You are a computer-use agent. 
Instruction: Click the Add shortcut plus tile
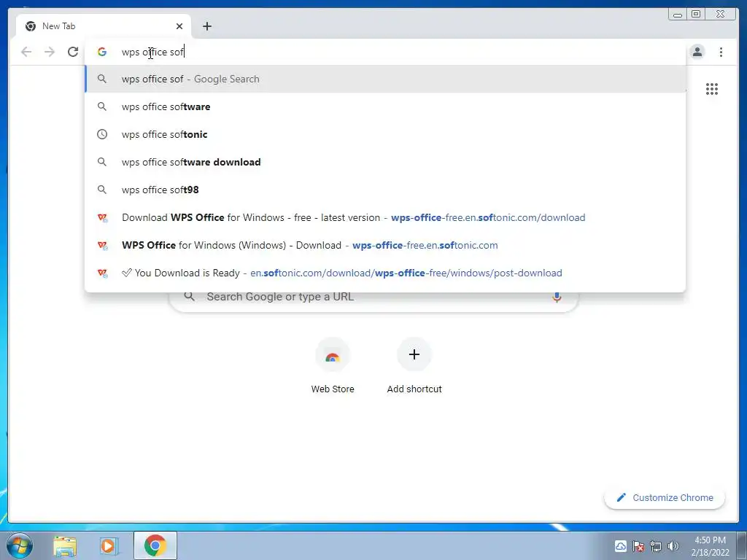pos(414,366)
